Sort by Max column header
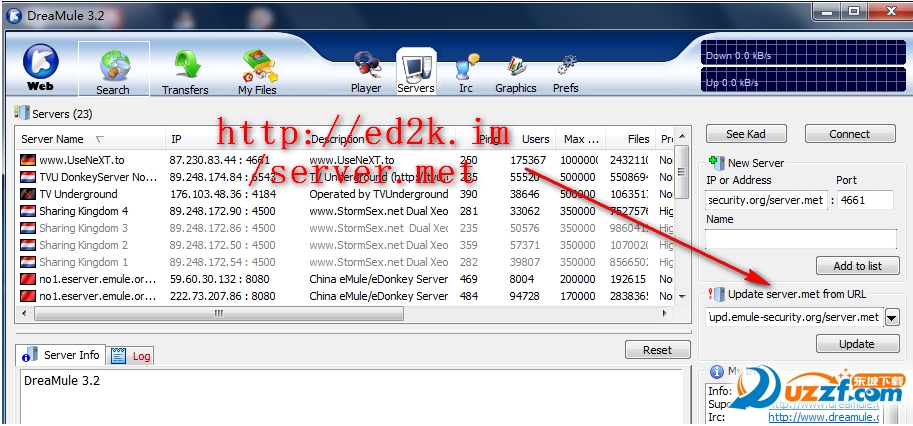The width and height of the screenshot is (913, 426). point(581,139)
